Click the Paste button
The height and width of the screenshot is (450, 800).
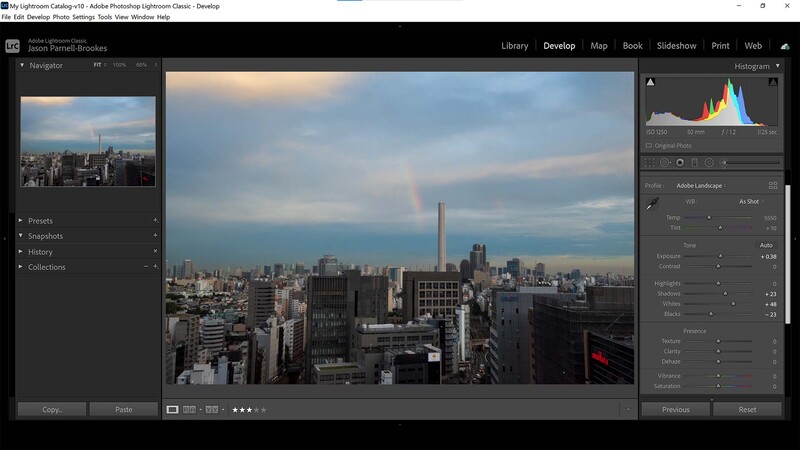tap(123, 409)
